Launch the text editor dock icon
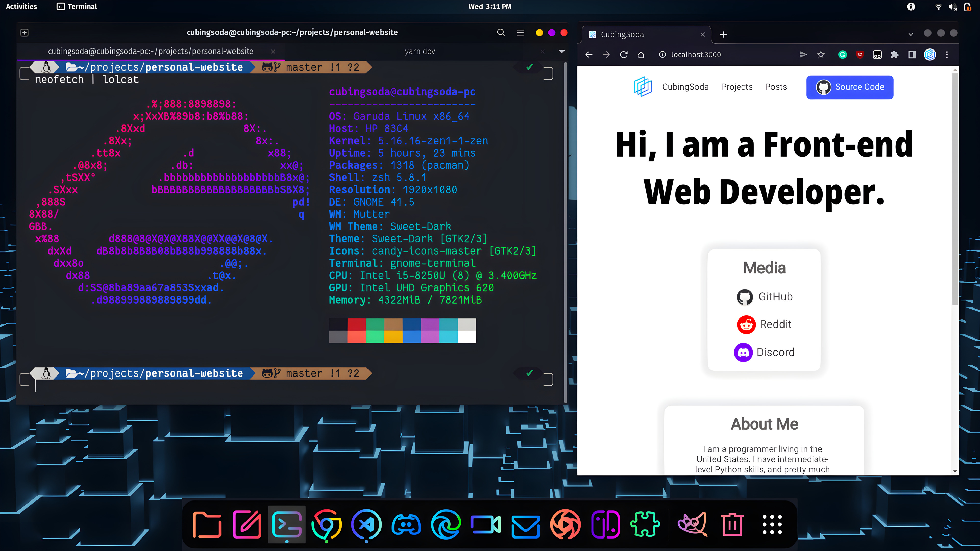The image size is (980, 551). [x=247, y=525]
